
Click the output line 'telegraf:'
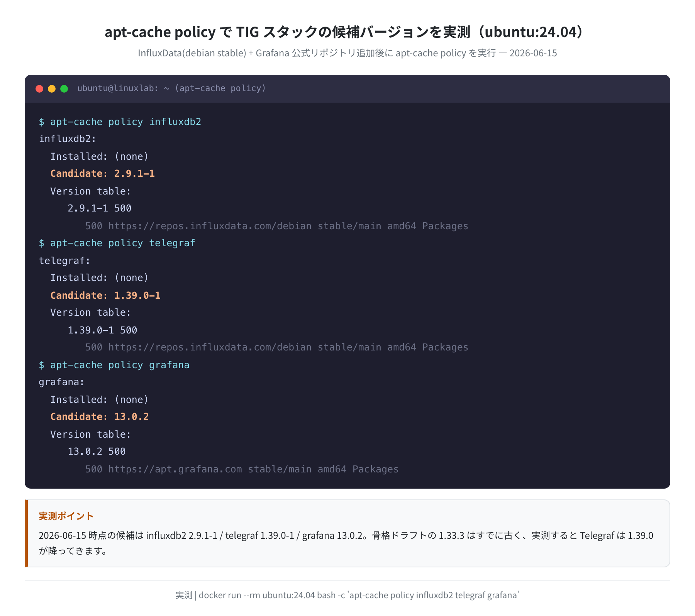point(64,261)
